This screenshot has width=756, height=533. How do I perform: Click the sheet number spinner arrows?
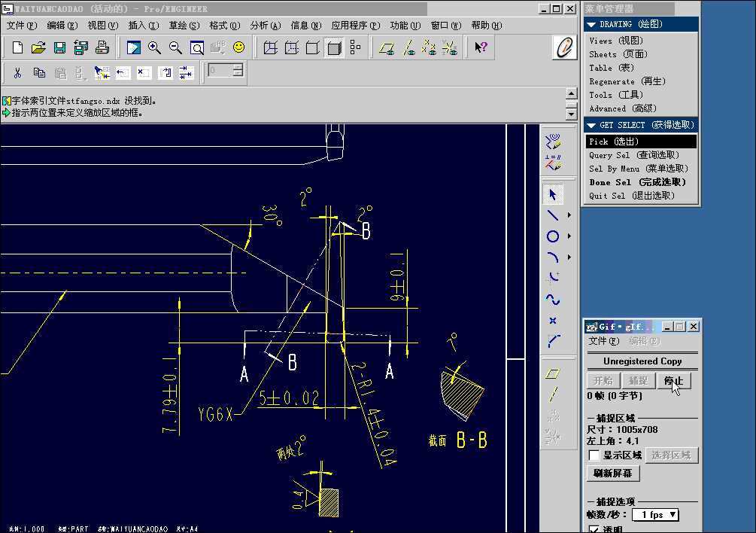238,71
